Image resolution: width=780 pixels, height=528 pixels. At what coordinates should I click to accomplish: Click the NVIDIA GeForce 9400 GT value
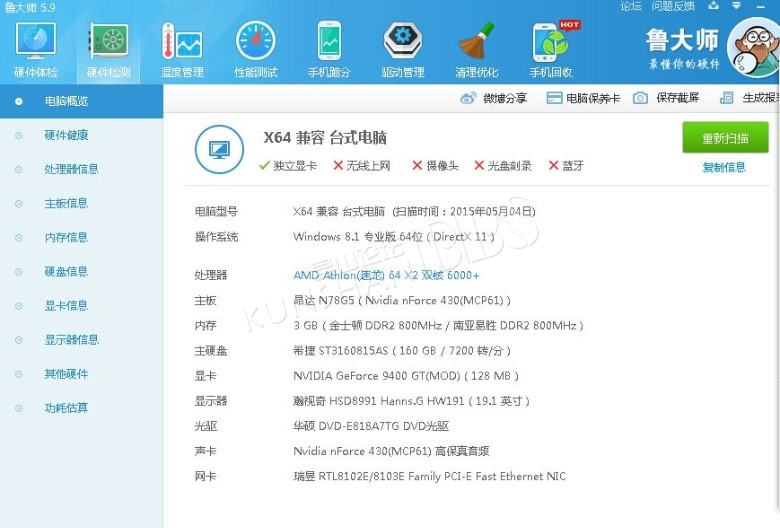(x=406, y=376)
